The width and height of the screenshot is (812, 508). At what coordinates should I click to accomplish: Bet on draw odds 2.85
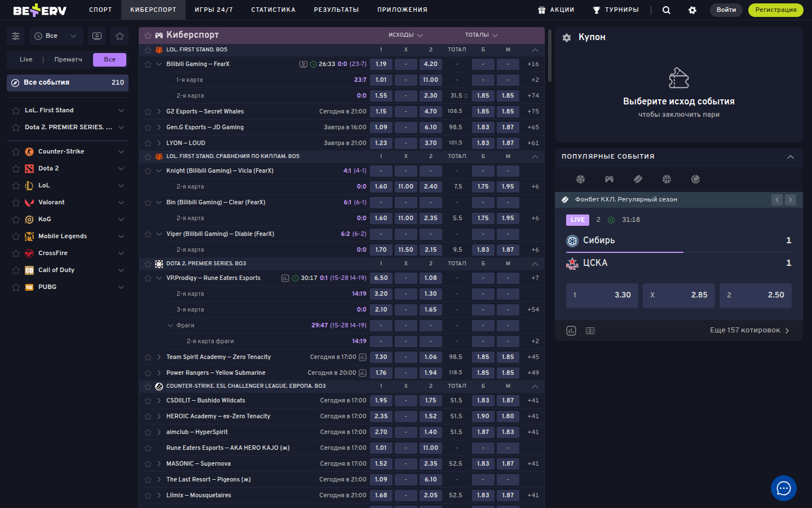(679, 295)
